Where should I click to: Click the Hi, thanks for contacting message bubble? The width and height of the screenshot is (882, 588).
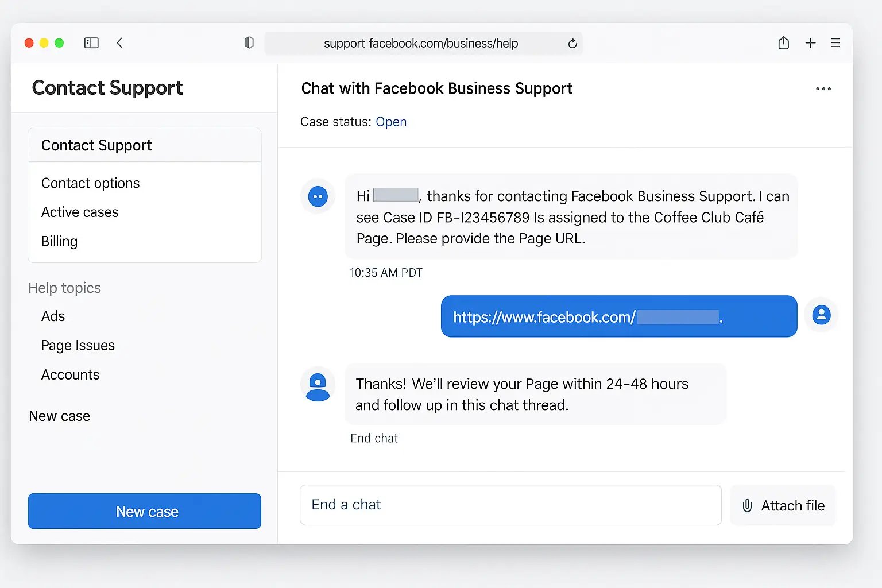coord(571,217)
